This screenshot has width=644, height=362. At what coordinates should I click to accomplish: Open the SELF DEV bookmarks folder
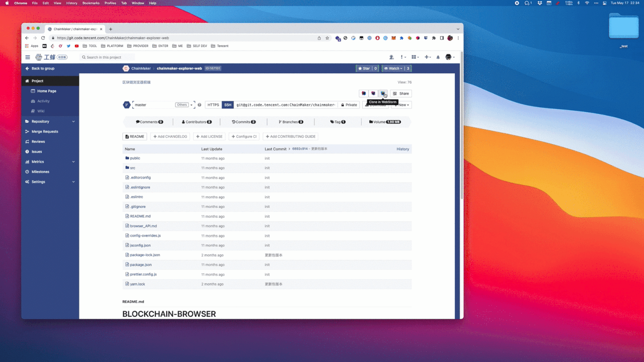[197, 46]
